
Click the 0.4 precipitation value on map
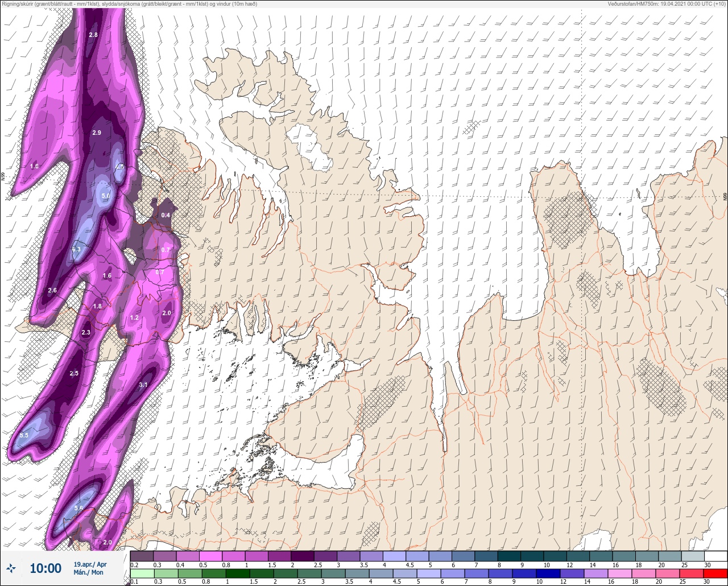pyautogui.click(x=166, y=215)
